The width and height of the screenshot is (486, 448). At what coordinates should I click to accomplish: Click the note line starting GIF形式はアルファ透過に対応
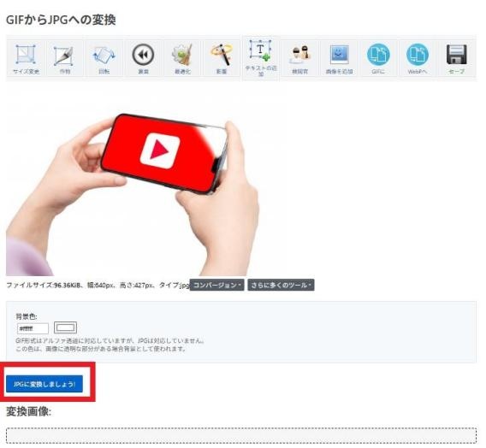[x=110, y=340]
